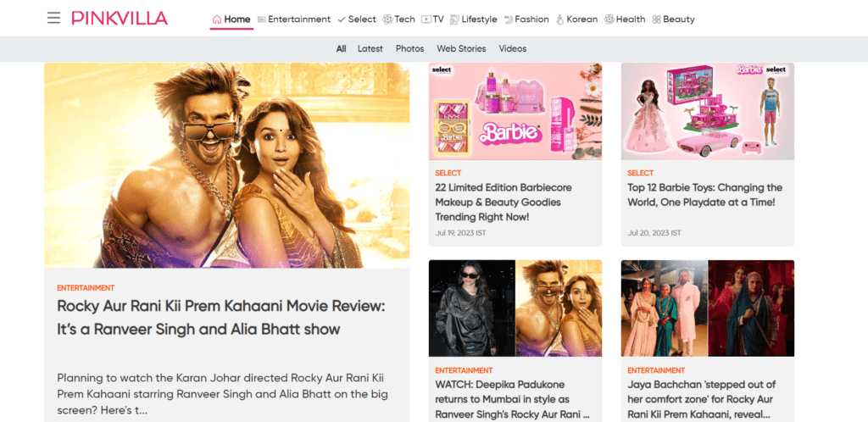This screenshot has height=422, width=868.
Task: Open the Barbiecore makeup product thumbnail
Action: [x=515, y=111]
